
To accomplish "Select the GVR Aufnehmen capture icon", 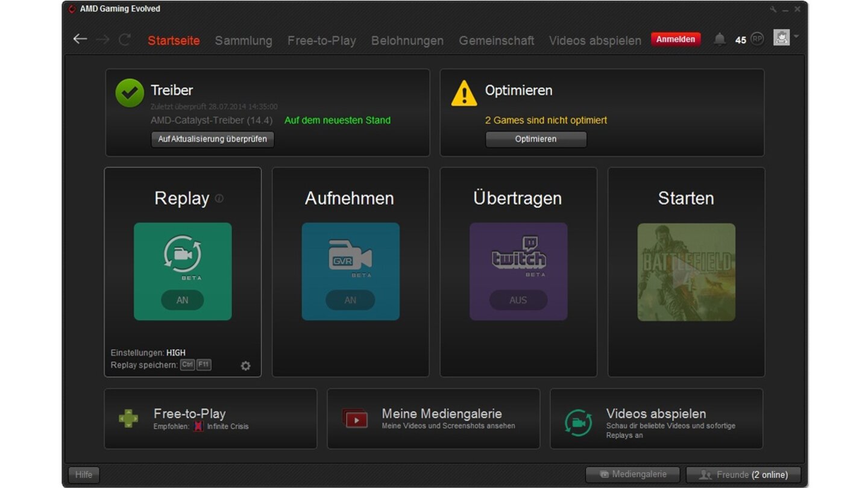I will click(x=350, y=256).
